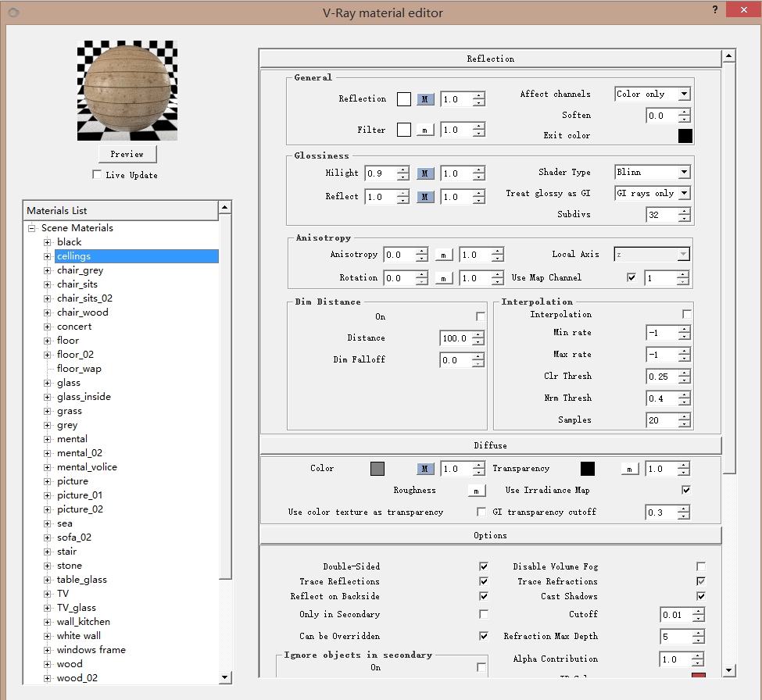
Task: Click the Filter map m button
Action: pos(424,130)
